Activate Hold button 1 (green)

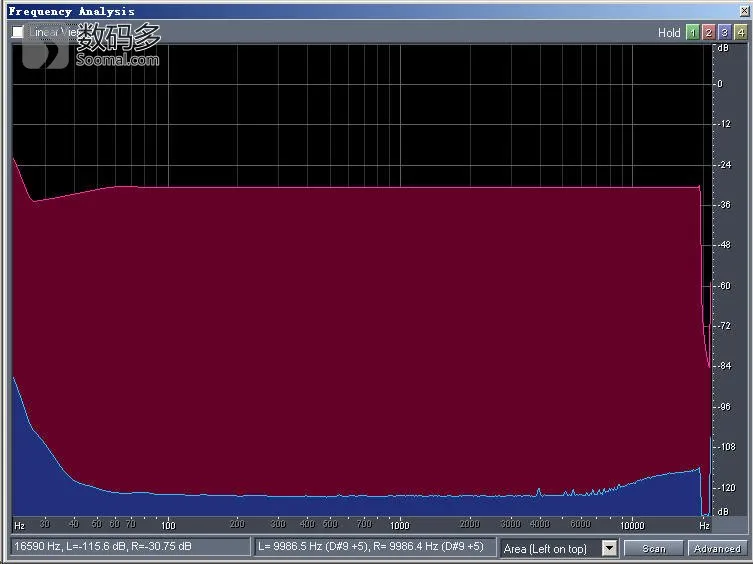tap(692, 32)
